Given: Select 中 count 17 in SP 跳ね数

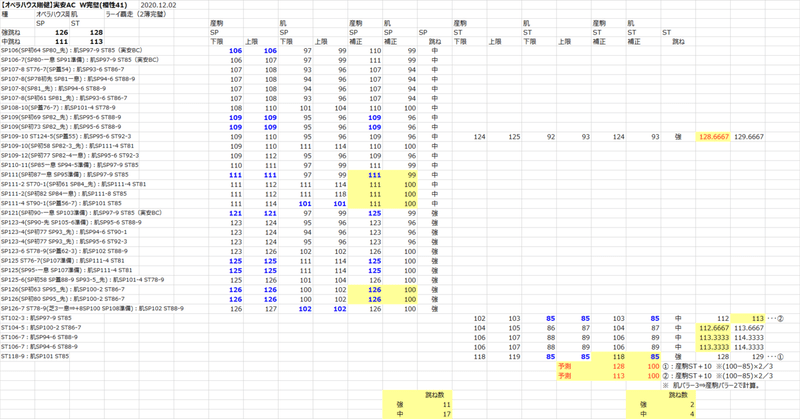Looking at the screenshot, I should coord(446,414).
